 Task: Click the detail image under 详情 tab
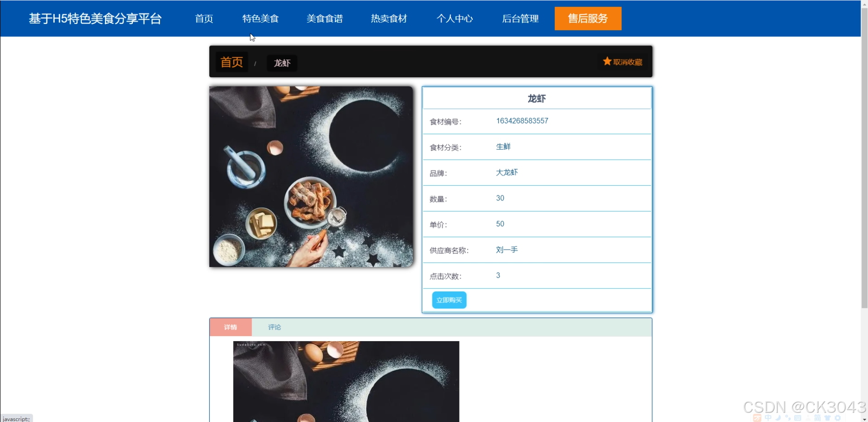tap(346, 382)
